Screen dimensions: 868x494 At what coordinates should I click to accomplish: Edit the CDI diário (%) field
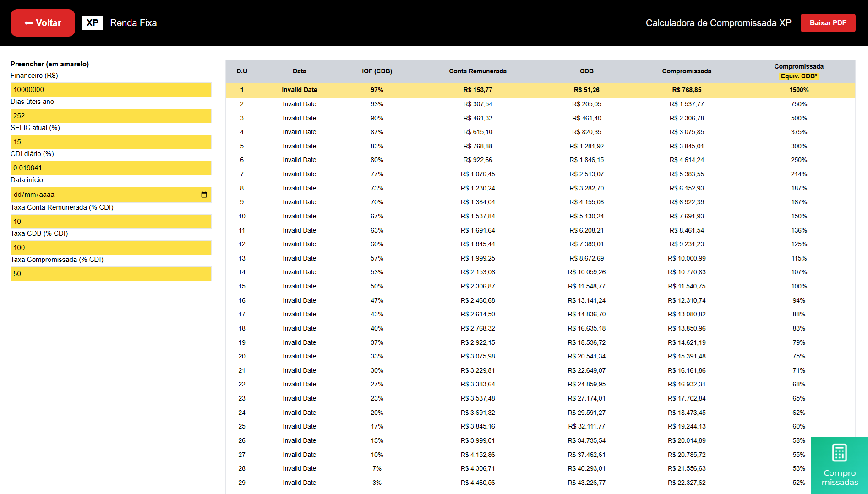pos(111,168)
